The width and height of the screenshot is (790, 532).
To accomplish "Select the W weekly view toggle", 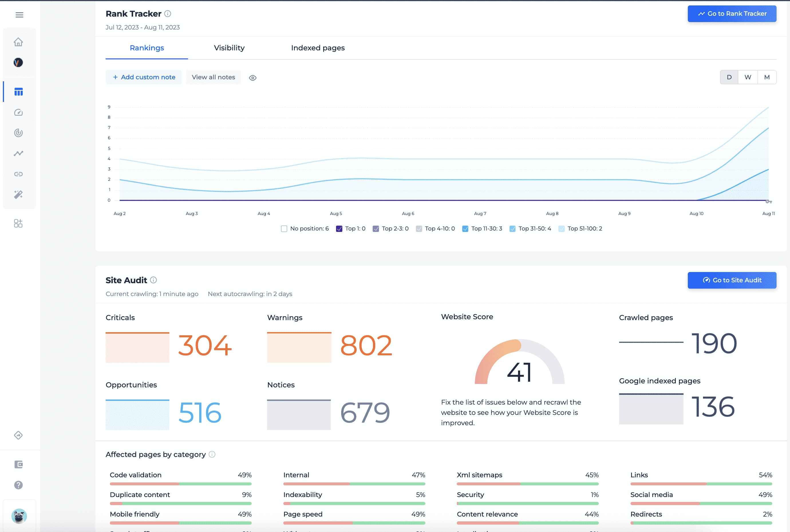I will (x=747, y=77).
